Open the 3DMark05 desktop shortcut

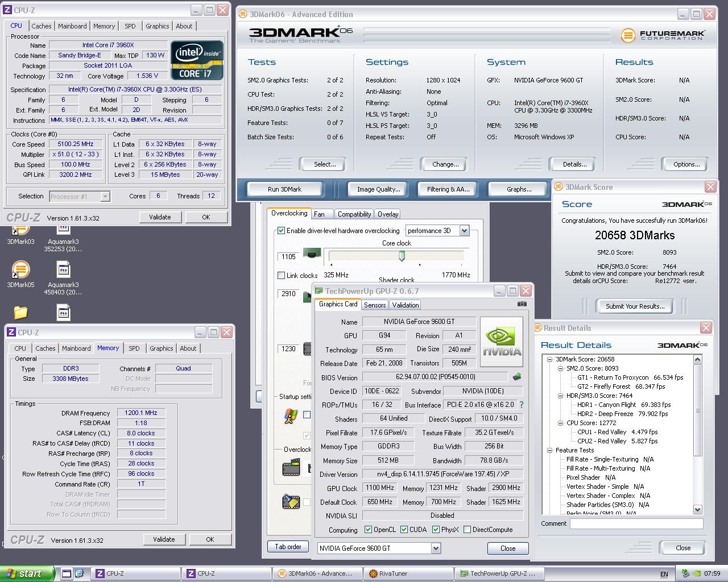coord(20,269)
